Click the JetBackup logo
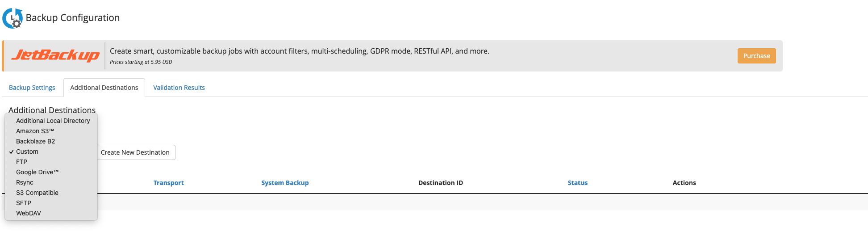The height and width of the screenshot is (240, 868). [55, 55]
